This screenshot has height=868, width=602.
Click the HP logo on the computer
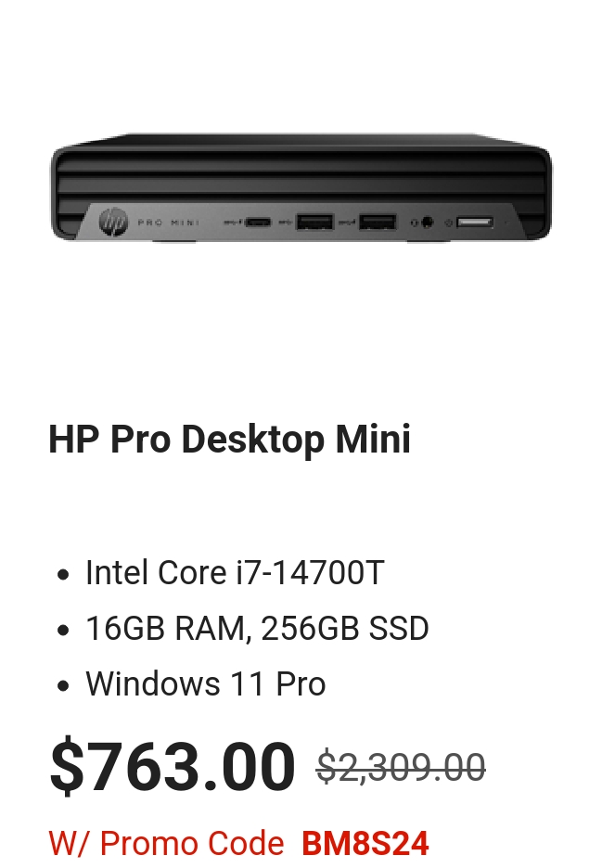tap(113, 222)
